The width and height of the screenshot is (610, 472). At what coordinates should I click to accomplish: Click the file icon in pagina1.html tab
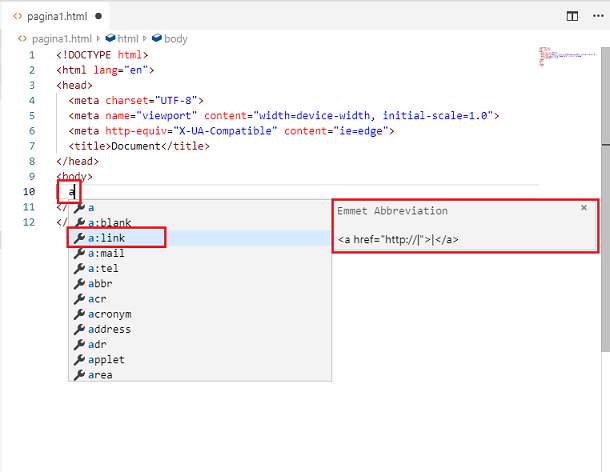click(x=17, y=16)
